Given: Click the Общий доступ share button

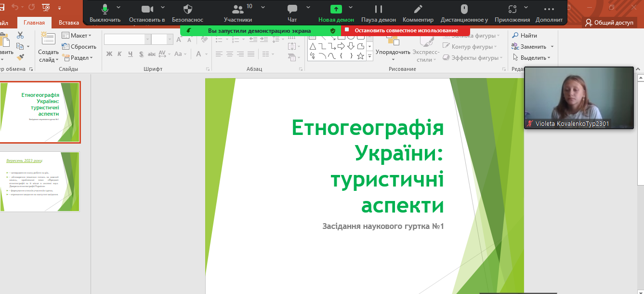Looking at the screenshot, I should (x=610, y=23).
